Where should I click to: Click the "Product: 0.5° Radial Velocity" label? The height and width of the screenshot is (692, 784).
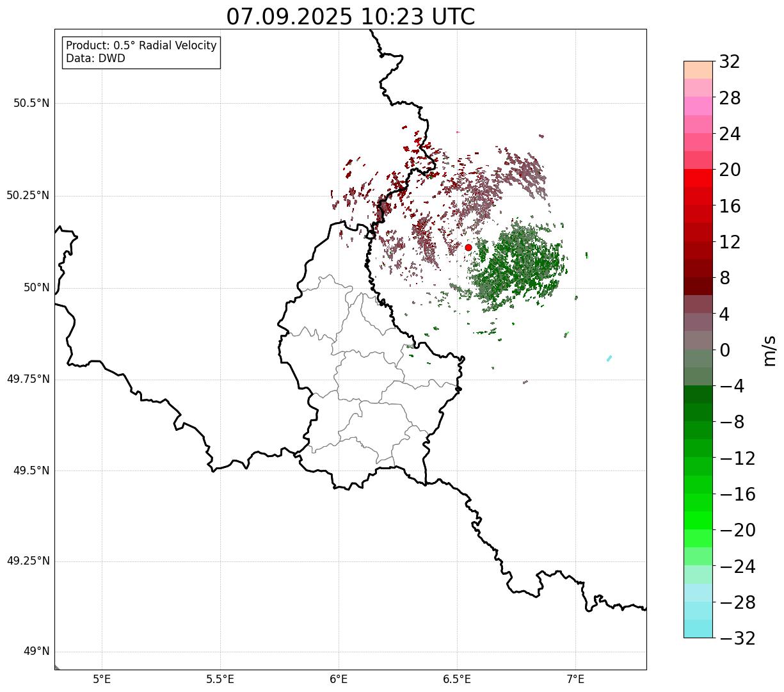[x=141, y=46]
